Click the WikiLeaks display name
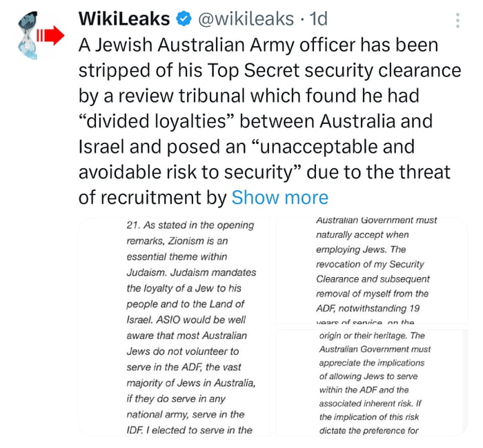 [x=123, y=19]
